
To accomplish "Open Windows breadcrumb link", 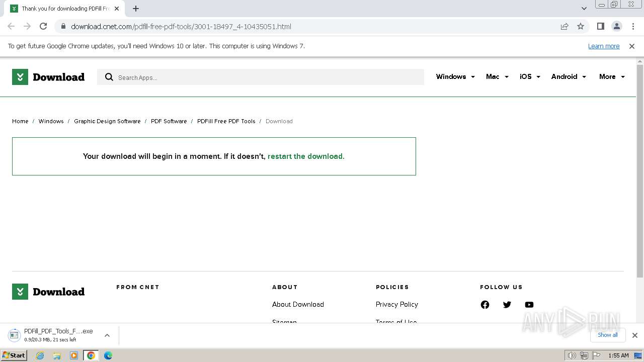I will point(51,121).
